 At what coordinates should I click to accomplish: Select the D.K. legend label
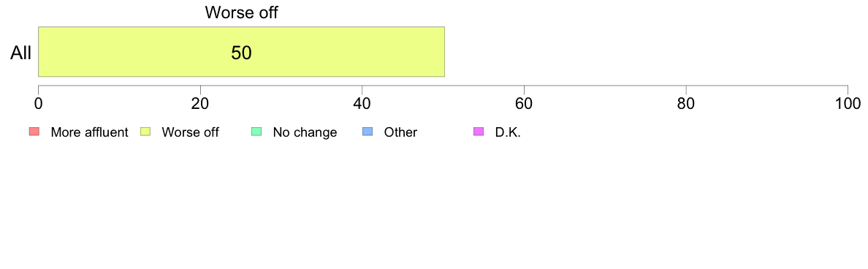(509, 132)
